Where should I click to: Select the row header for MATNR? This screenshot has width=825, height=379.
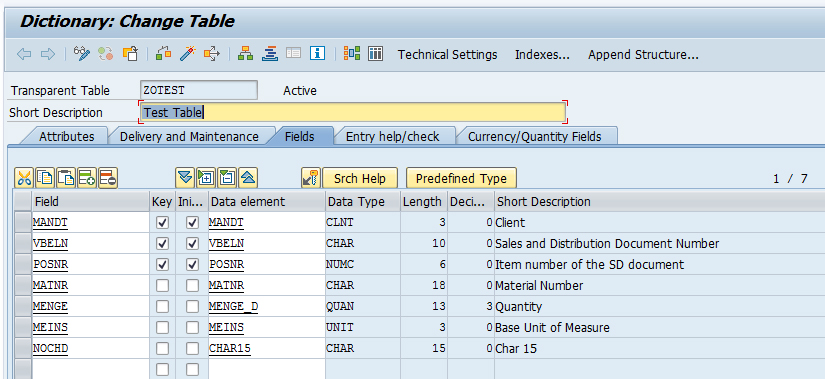[23, 285]
